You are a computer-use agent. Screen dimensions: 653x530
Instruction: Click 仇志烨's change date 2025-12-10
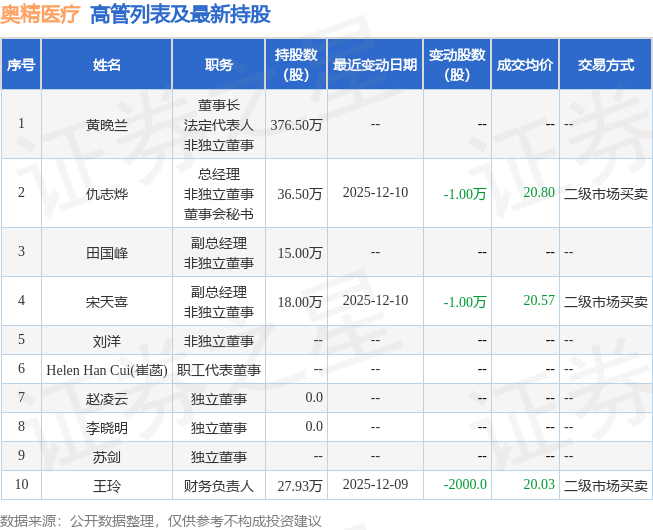(x=375, y=192)
